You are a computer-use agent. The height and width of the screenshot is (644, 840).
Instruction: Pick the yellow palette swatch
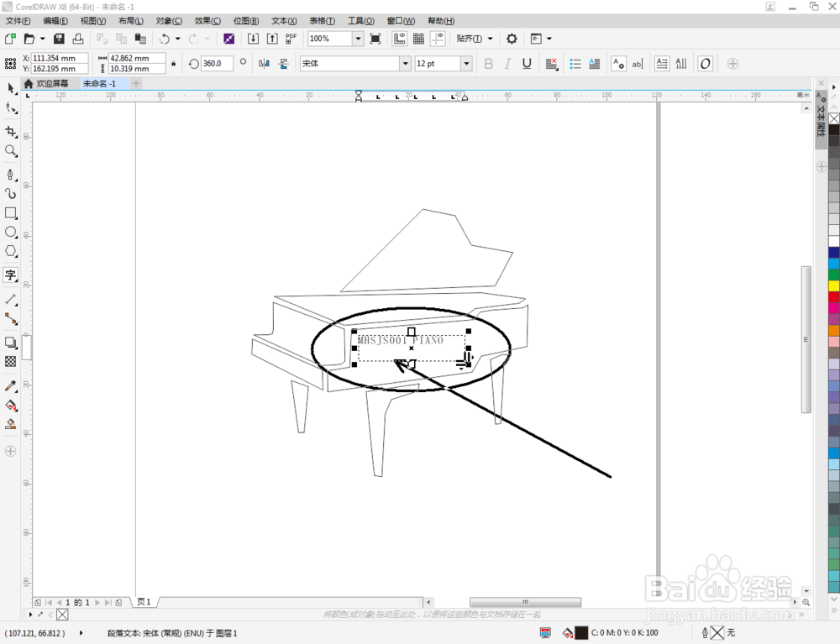tap(834, 285)
